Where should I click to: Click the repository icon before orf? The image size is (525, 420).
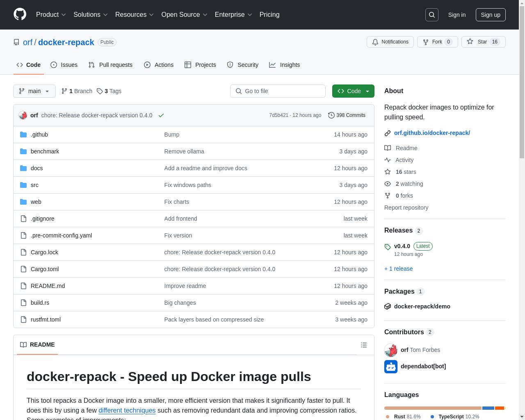point(16,42)
